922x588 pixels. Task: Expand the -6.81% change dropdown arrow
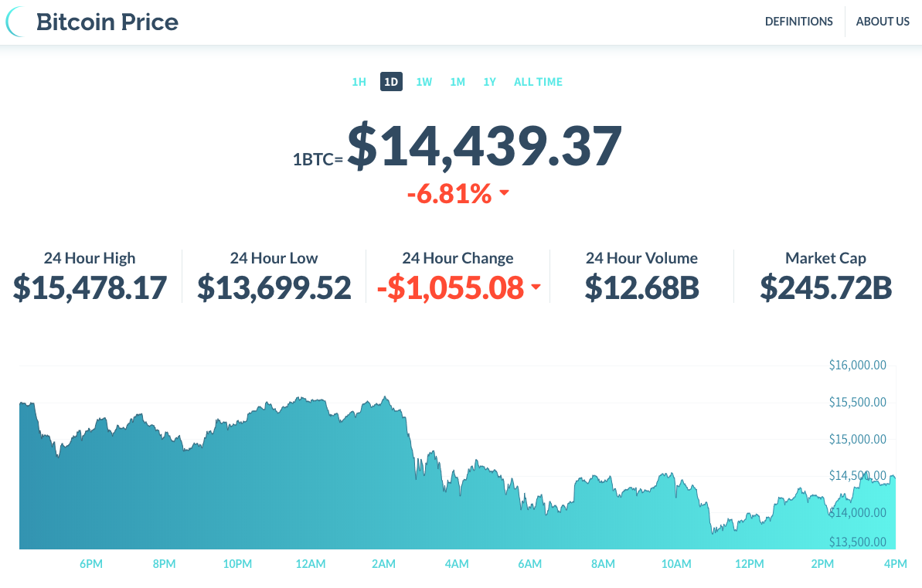tap(505, 192)
